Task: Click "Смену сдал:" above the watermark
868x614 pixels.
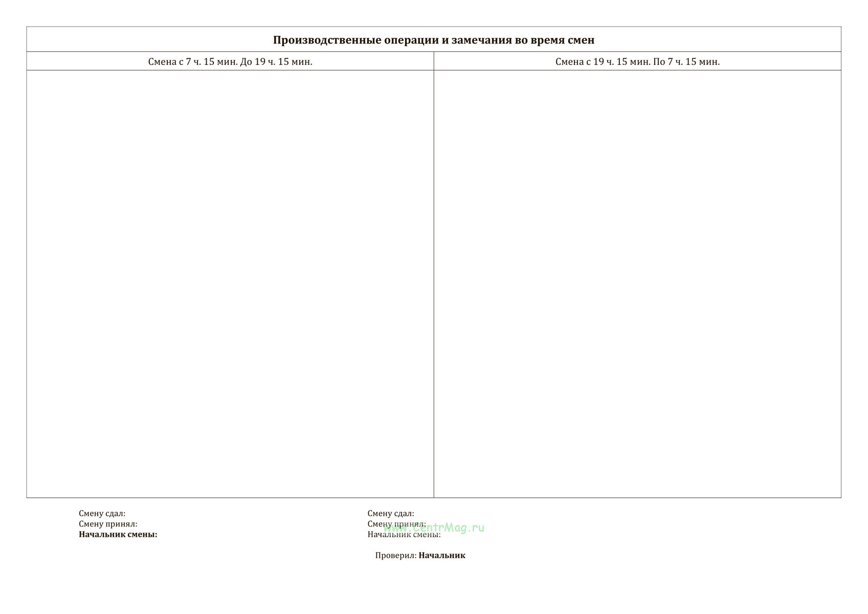Action: (x=390, y=513)
